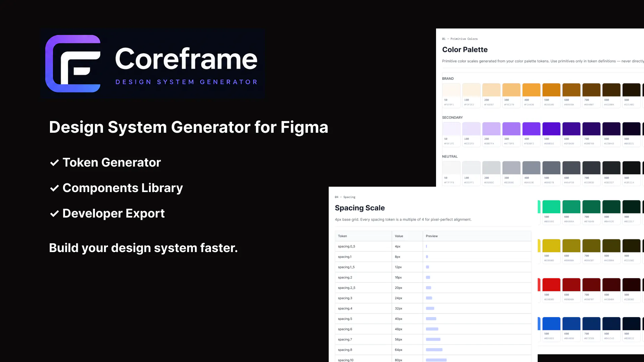
Task: Click the NEUTRAL section label
Action: (x=450, y=157)
